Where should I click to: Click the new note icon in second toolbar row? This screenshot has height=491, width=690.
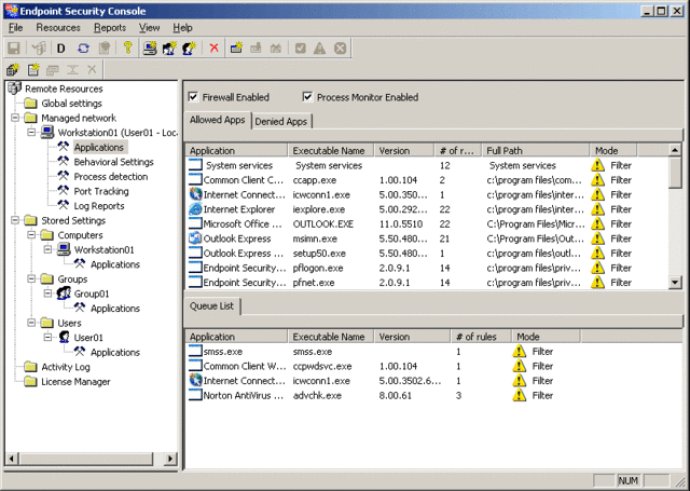33,70
